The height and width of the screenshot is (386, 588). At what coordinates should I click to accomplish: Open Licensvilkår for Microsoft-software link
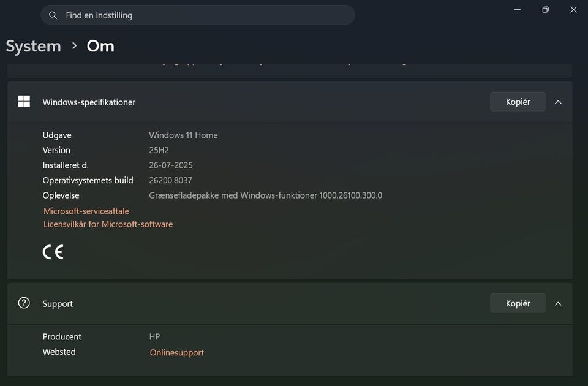click(108, 224)
